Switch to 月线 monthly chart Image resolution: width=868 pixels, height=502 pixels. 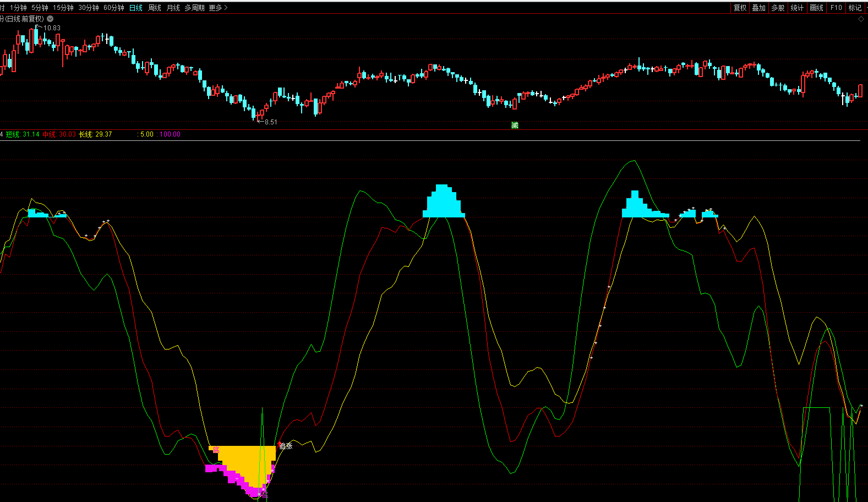coord(173,8)
